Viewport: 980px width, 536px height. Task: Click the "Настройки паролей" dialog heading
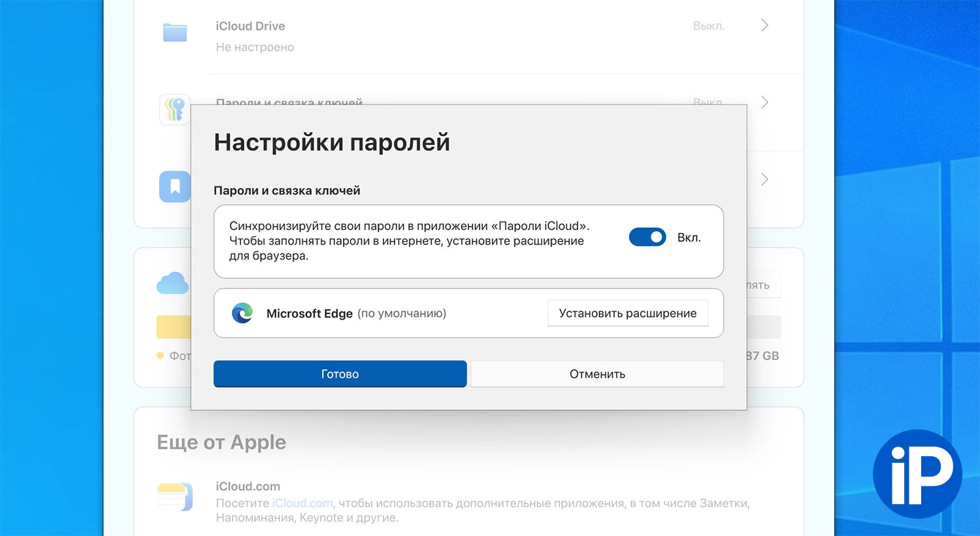(332, 142)
